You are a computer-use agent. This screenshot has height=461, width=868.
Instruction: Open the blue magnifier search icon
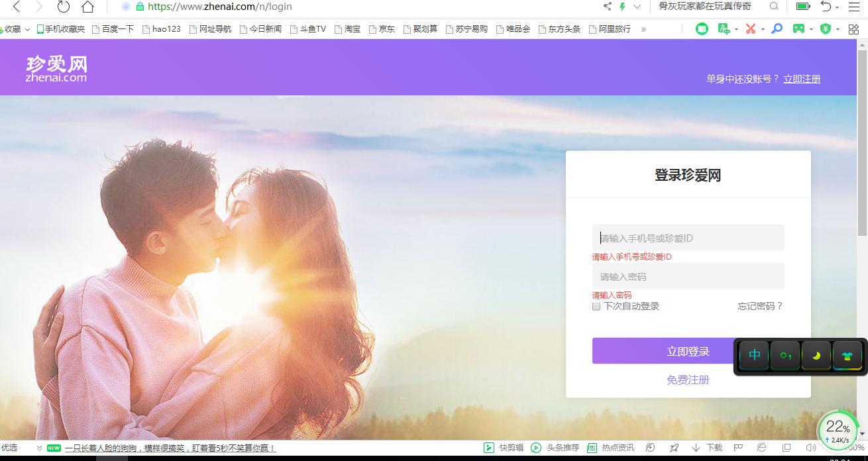coord(777,28)
